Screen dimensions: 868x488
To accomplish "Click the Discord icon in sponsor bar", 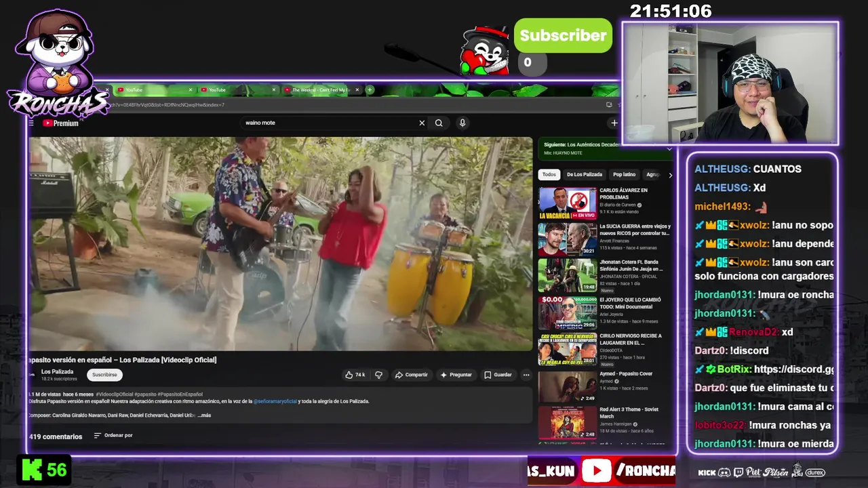I will pos(724,472).
